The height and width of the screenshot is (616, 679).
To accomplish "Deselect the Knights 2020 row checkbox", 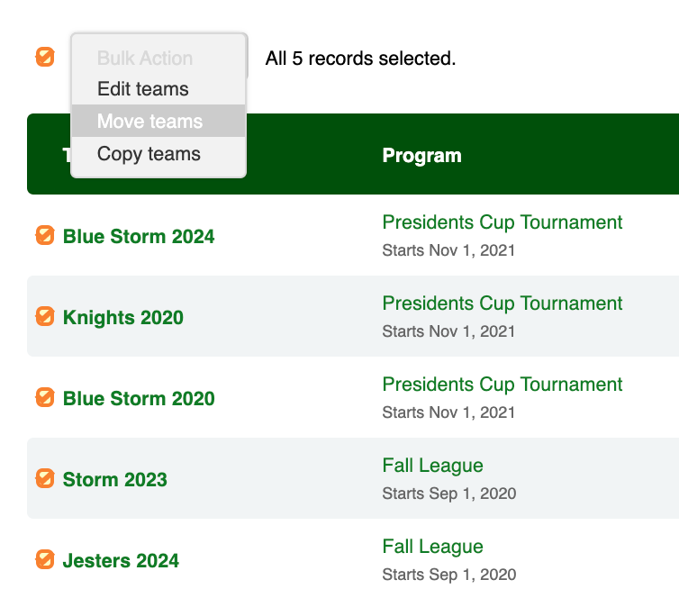I will (45, 316).
